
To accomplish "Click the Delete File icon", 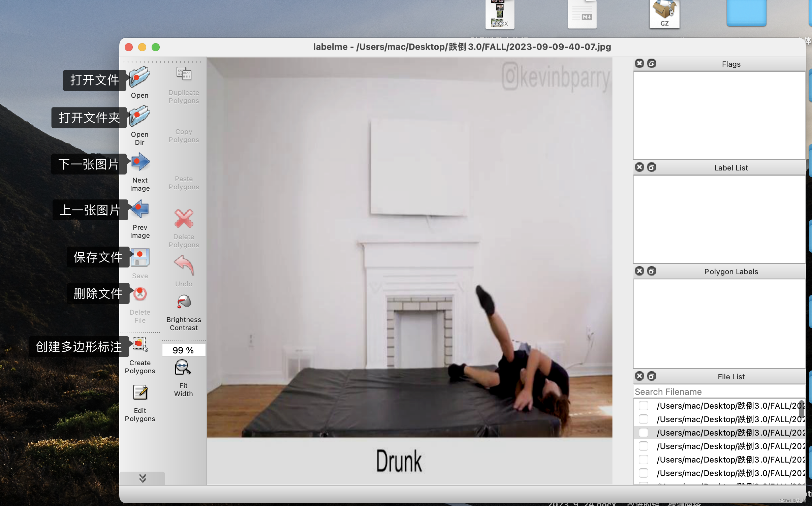I will 140,294.
